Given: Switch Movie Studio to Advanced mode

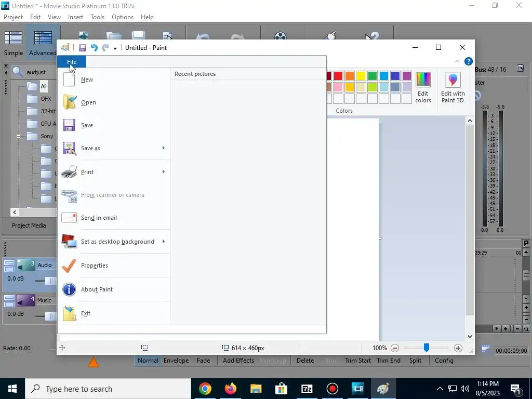Looking at the screenshot, I should [x=43, y=43].
